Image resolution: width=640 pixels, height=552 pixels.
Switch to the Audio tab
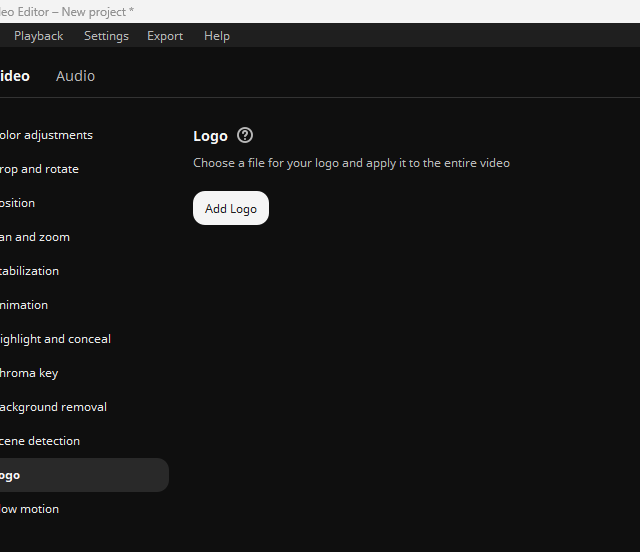75,76
